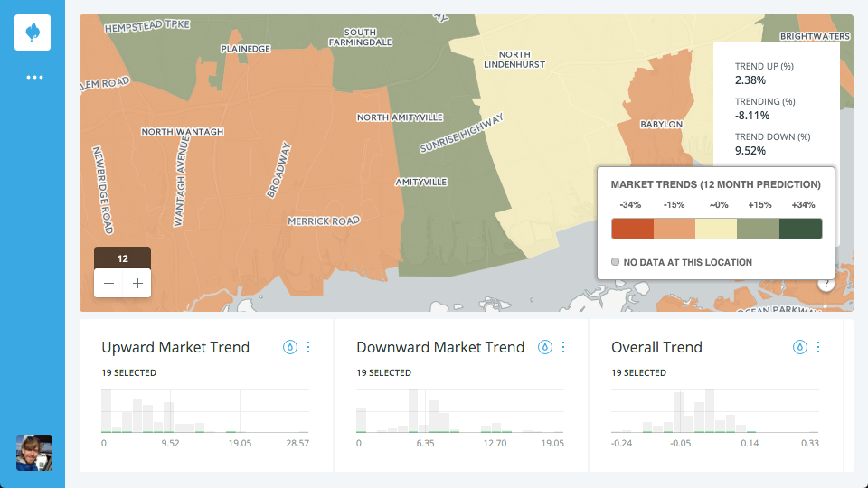Select the dark orange -34% legend swatch
The height and width of the screenshot is (488, 868).
(x=632, y=229)
